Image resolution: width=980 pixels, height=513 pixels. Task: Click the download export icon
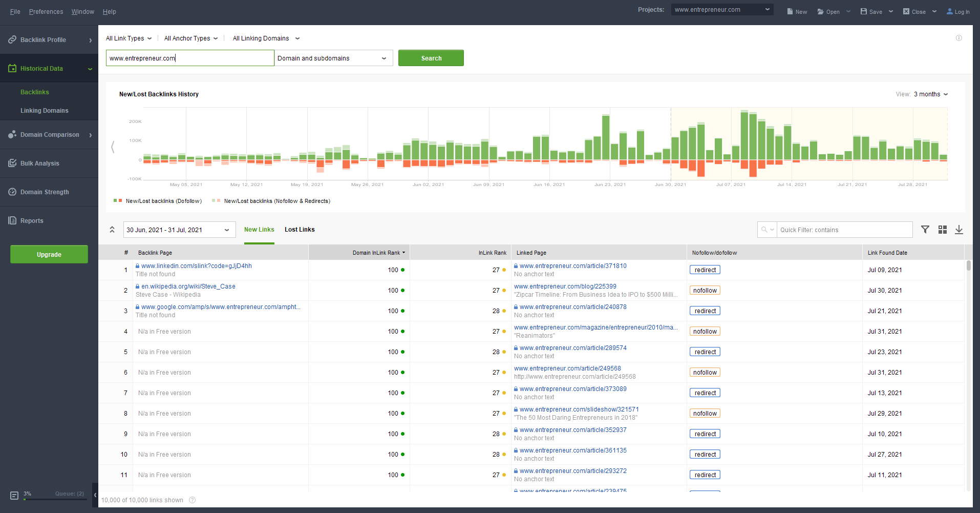959,230
